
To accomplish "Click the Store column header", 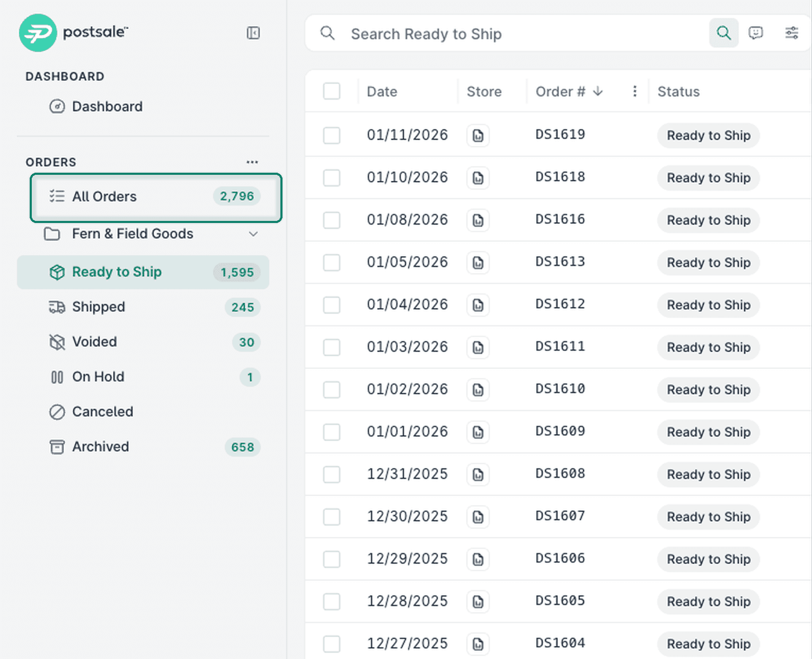I will [x=484, y=92].
